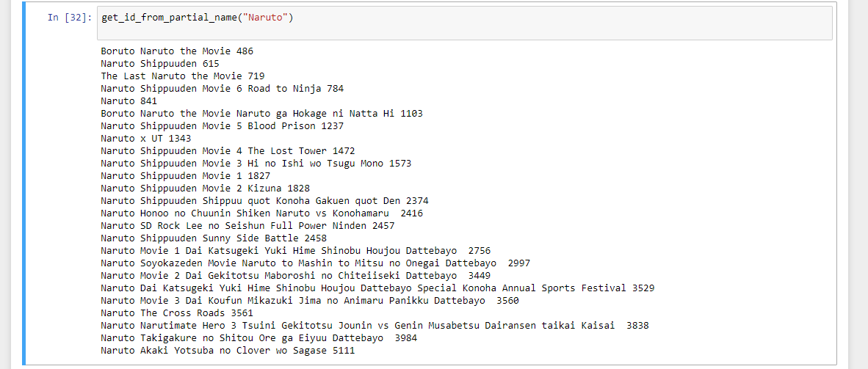868x369 pixels.
Task: Click output line 'The Last Naruto the Movie 719'
Action: click(183, 76)
